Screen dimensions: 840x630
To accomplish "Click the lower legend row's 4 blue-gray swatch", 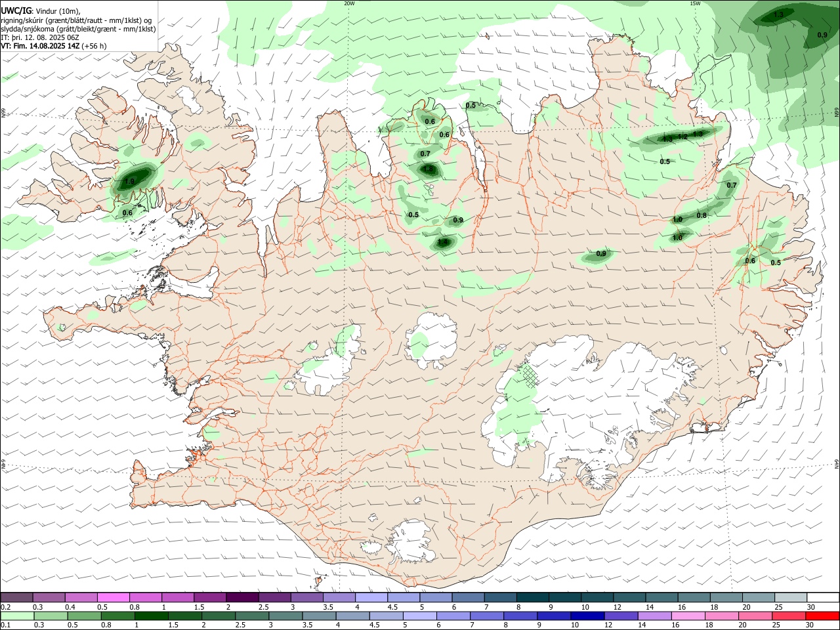I will point(352,616).
